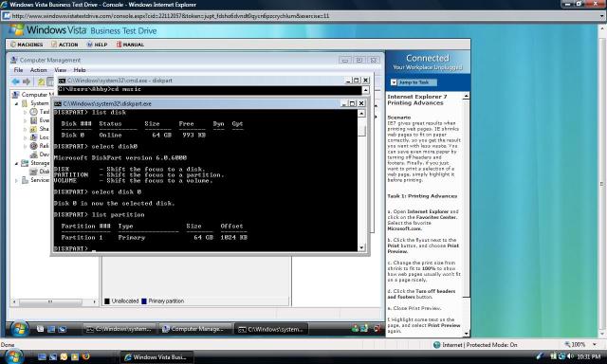Click Internet Protected Mode status zone
Viewport: 607px width, 364px height.
[475, 345]
